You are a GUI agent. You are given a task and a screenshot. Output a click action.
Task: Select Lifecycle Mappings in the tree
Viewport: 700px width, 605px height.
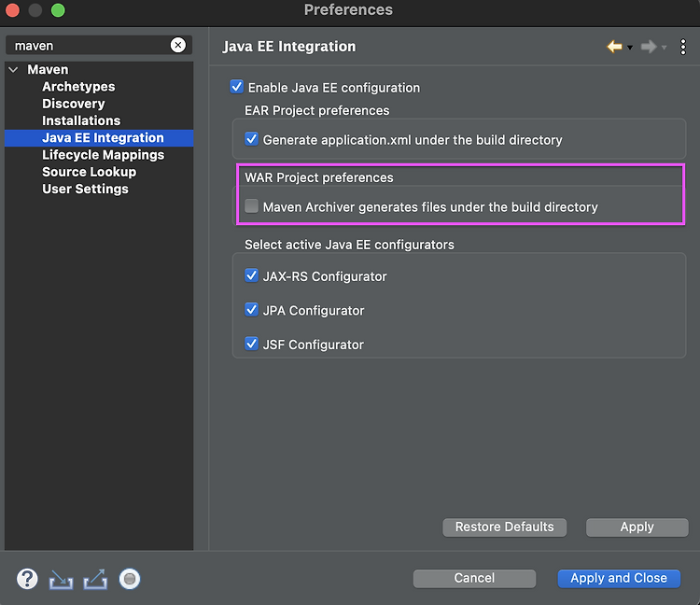coord(103,155)
